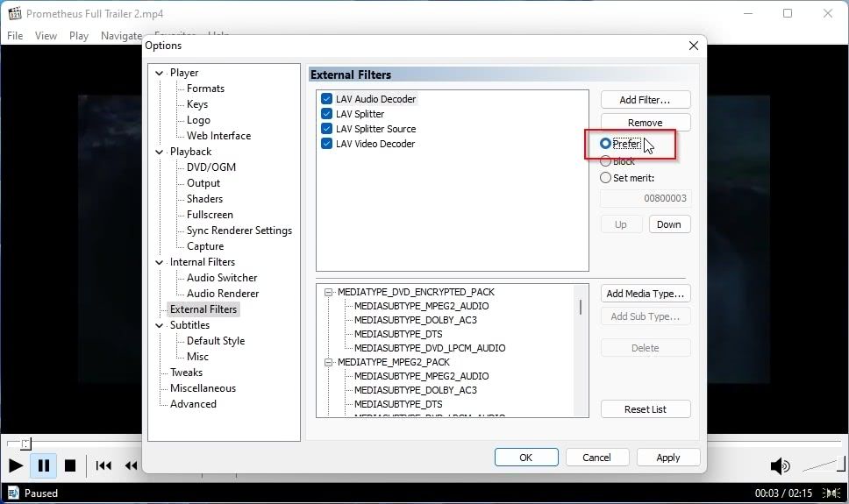Screen dimensions: 849x504
Task: Click the Media Player Classic title bar icon
Action: [15, 13]
